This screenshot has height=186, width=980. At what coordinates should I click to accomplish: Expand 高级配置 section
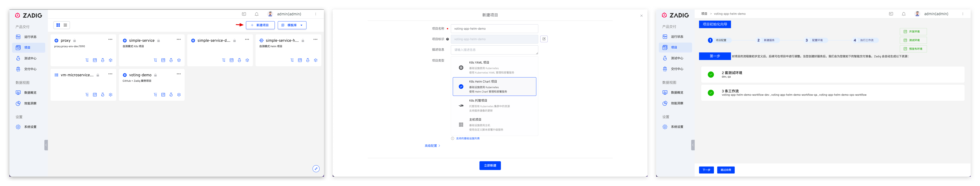tap(432, 146)
